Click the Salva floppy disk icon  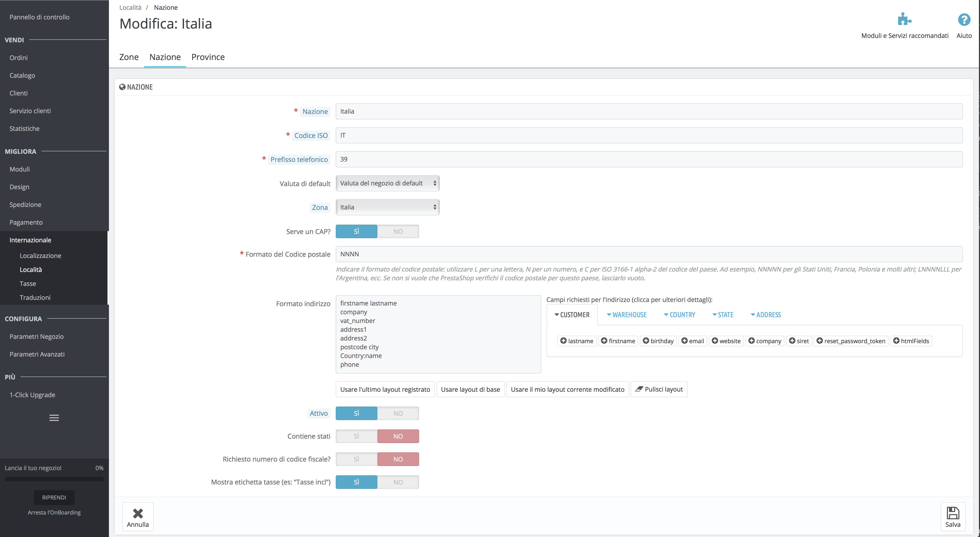(x=953, y=513)
